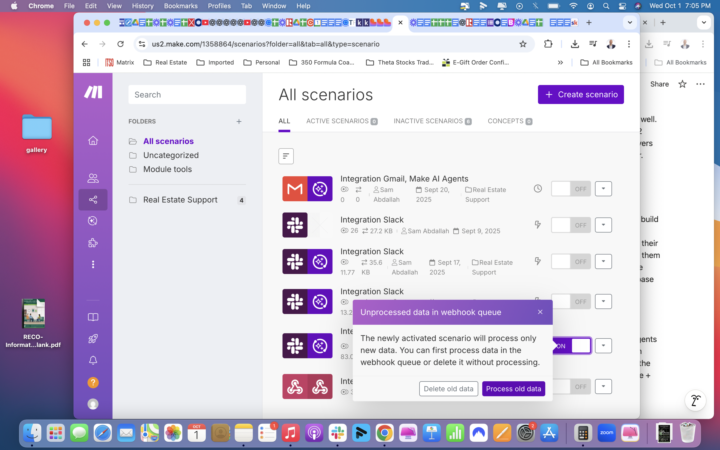Select the Uncategorized folder

click(171, 155)
